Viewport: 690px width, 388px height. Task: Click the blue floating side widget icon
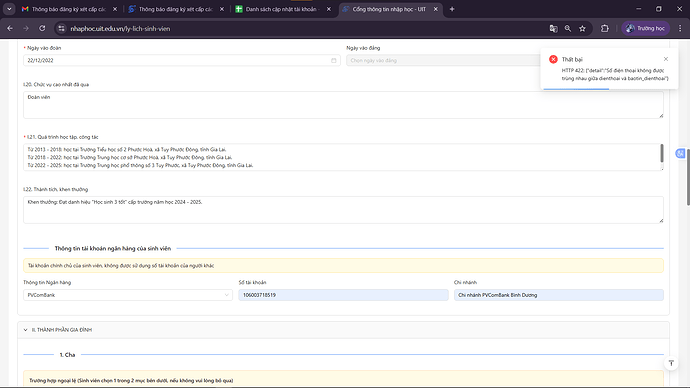pos(680,153)
